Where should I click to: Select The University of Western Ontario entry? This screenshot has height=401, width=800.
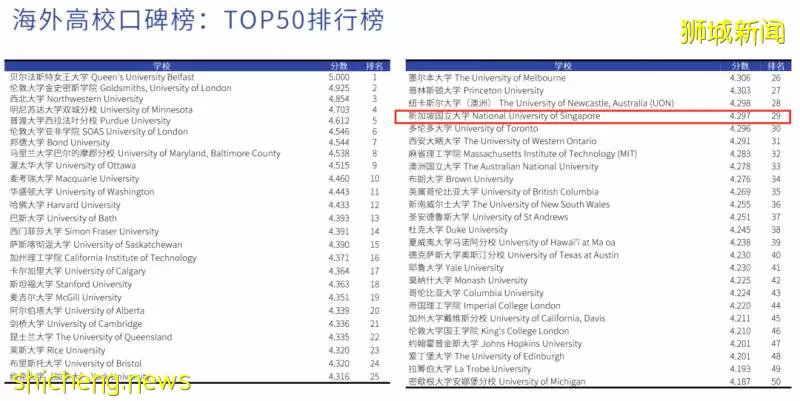[x=503, y=141]
